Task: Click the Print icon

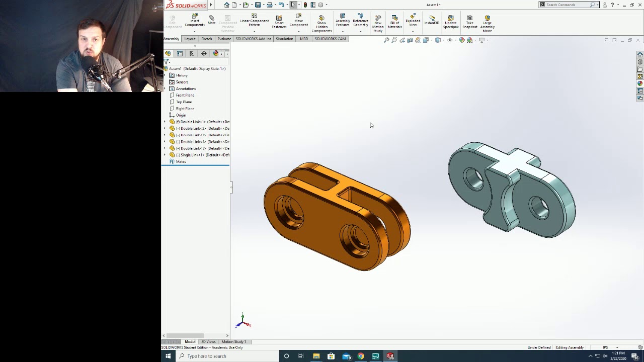Action: (270, 5)
